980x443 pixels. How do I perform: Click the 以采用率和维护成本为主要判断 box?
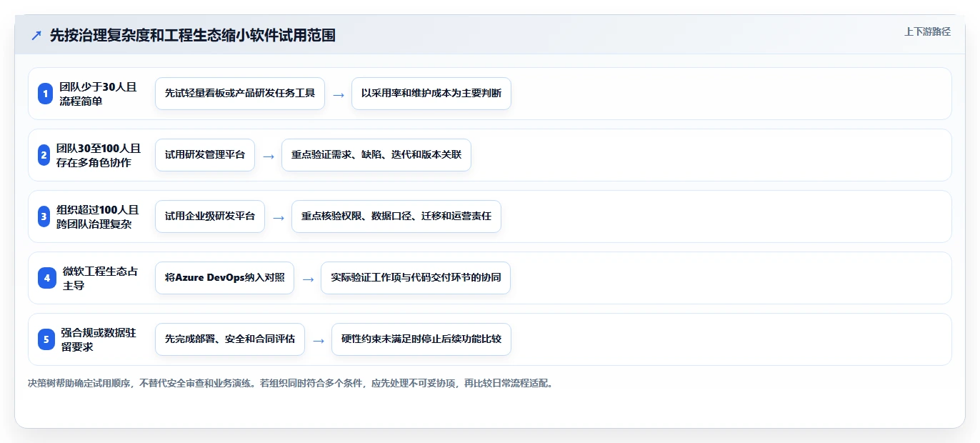tap(431, 94)
